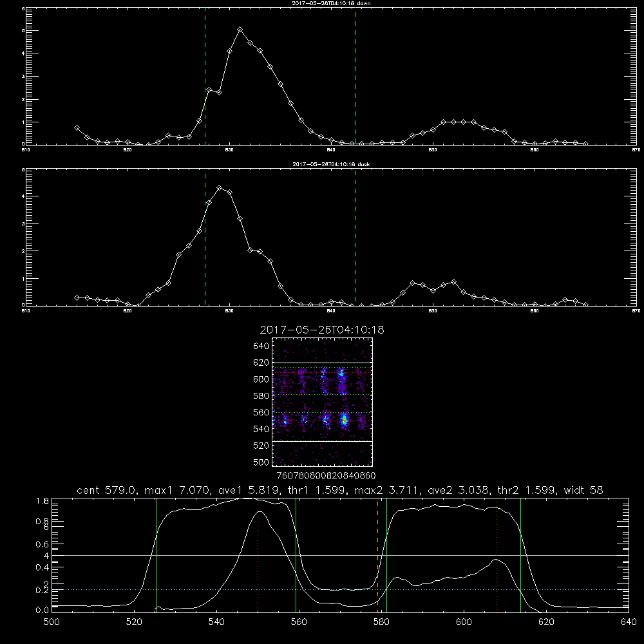Click the image x-axis label 760780800820840860

[x=326, y=475]
